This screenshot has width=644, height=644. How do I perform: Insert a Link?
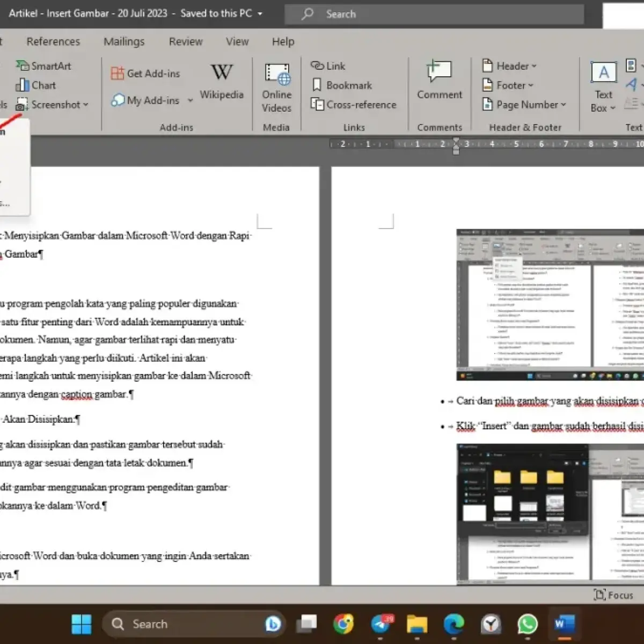328,66
